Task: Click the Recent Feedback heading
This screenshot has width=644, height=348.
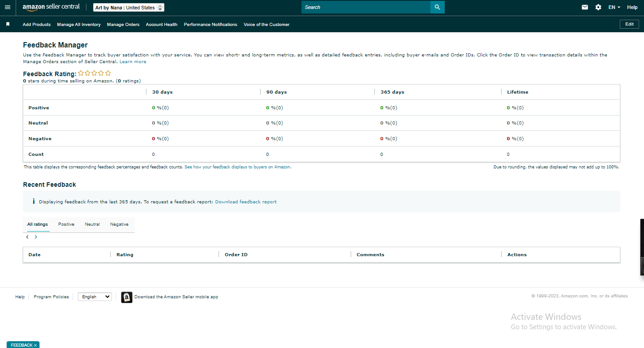Action: click(50, 185)
